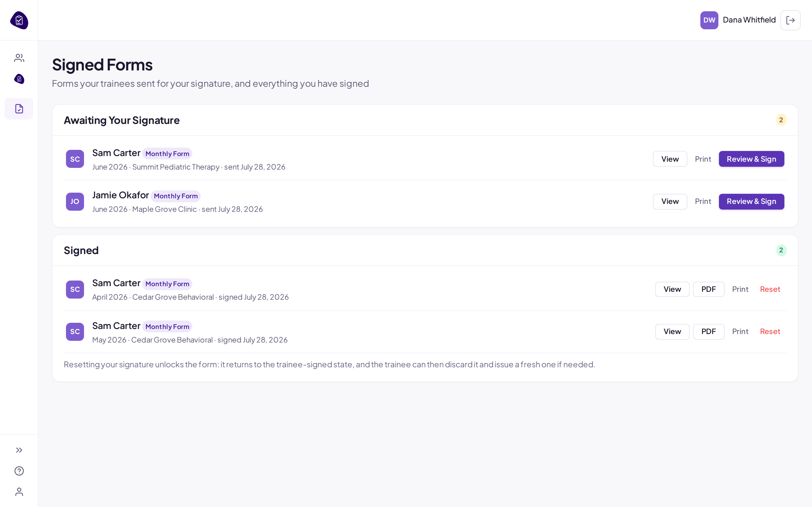
Task: Click the clipboard badge icon in sidebar
Action: click(19, 79)
